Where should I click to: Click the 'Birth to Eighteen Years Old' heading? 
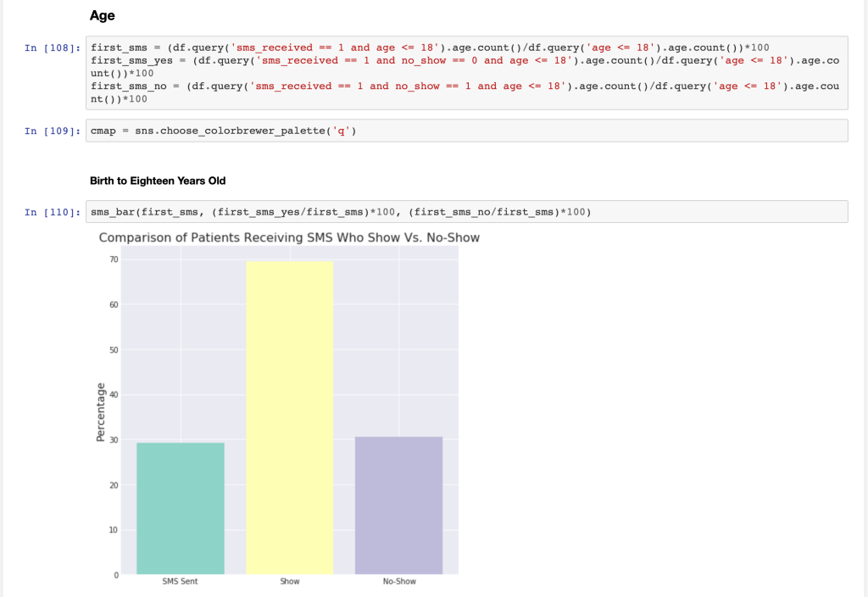pos(158,181)
